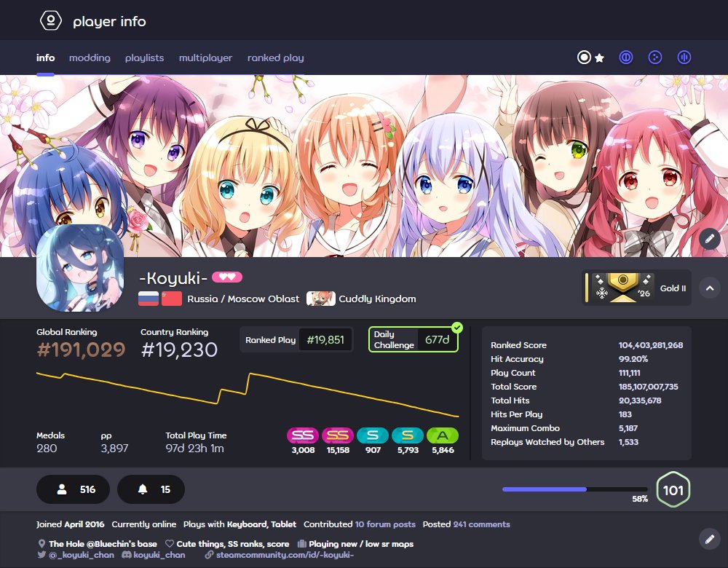Switch to osu!taiko mode icon
Screen dimensions: 728x568
[626, 58]
